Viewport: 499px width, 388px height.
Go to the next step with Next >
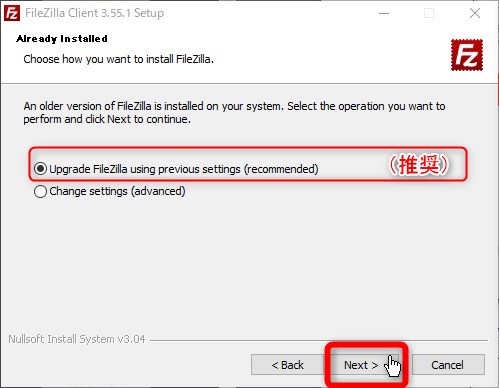[x=361, y=365]
